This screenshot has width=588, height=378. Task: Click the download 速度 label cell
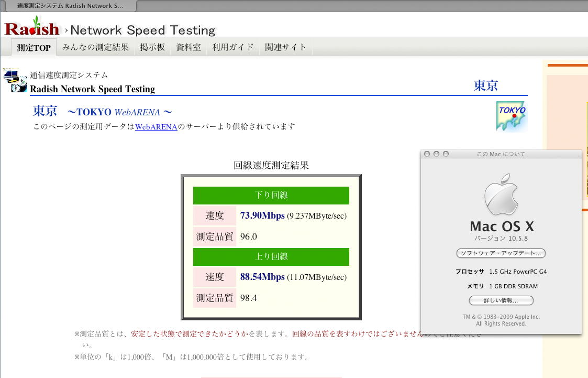coord(215,216)
